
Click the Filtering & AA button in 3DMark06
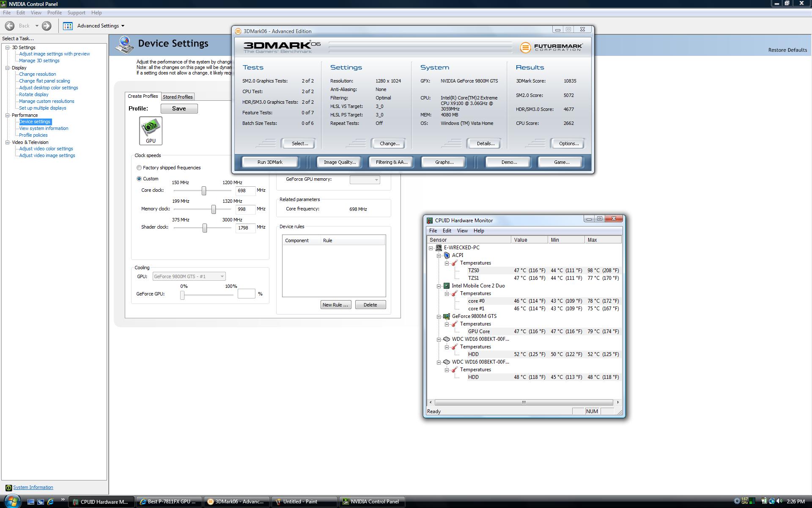(392, 162)
